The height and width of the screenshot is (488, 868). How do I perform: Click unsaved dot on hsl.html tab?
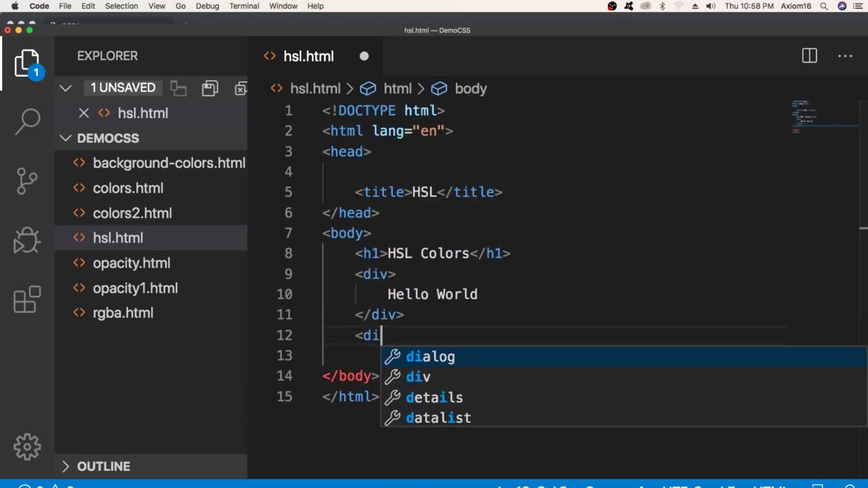(x=364, y=56)
